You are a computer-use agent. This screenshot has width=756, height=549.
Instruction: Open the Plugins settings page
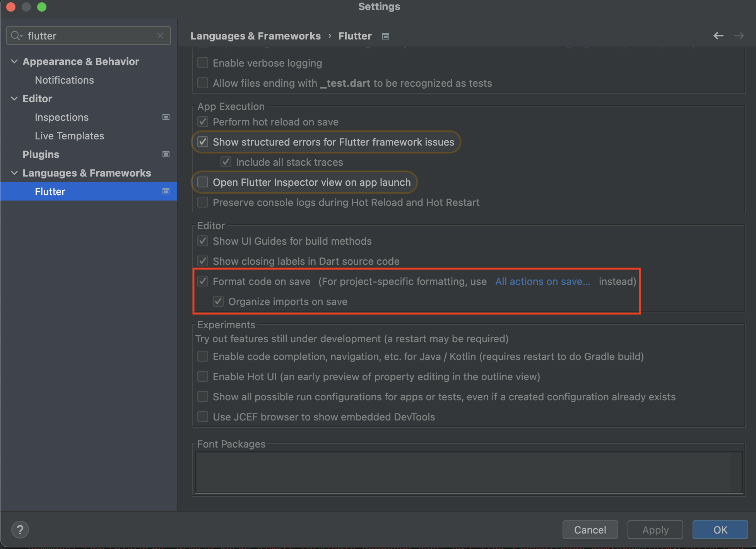tap(41, 154)
